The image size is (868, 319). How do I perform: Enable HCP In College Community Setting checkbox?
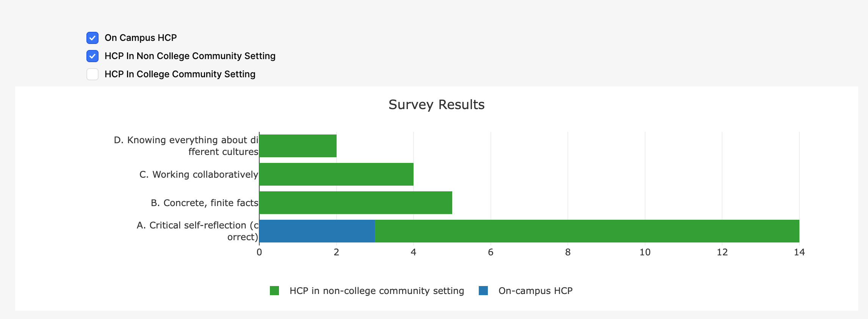point(92,74)
